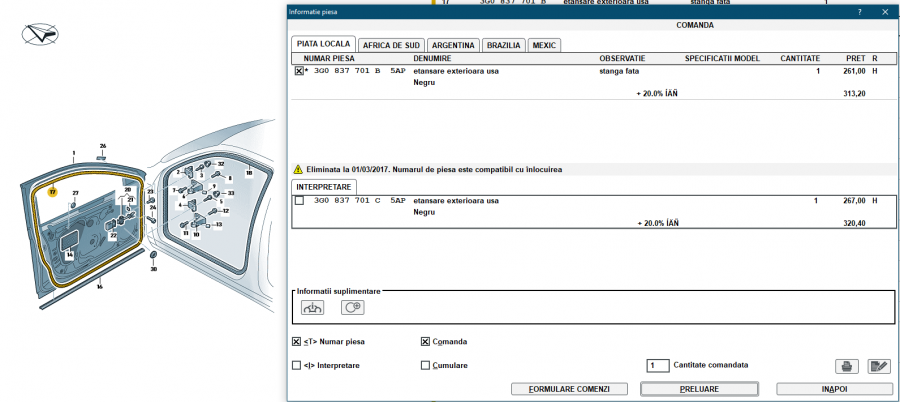Enable the Cumulare checkbox
This screenshot has height=402, width=900.
tap(426, 365)
